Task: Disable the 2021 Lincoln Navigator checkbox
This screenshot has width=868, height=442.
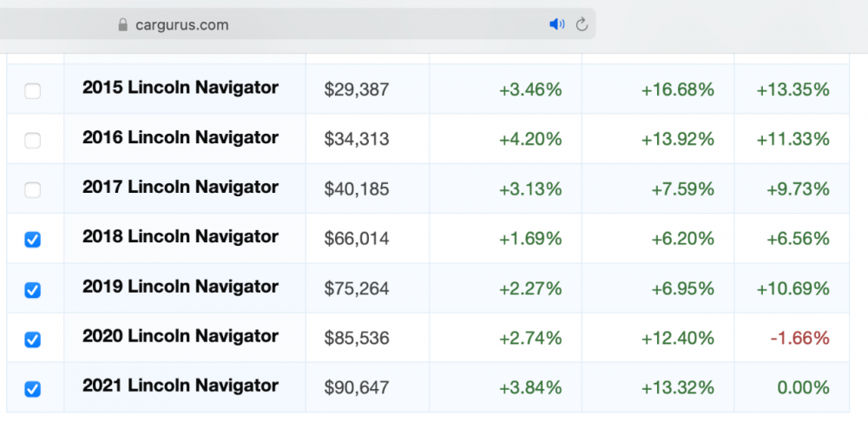Action: (32, 389)
